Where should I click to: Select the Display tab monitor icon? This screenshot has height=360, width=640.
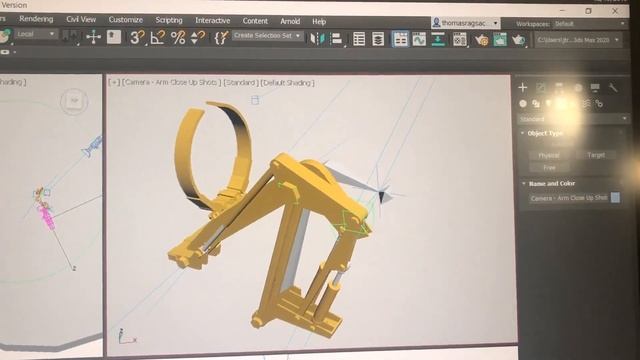pyautogui.click(x=595, y=87)
